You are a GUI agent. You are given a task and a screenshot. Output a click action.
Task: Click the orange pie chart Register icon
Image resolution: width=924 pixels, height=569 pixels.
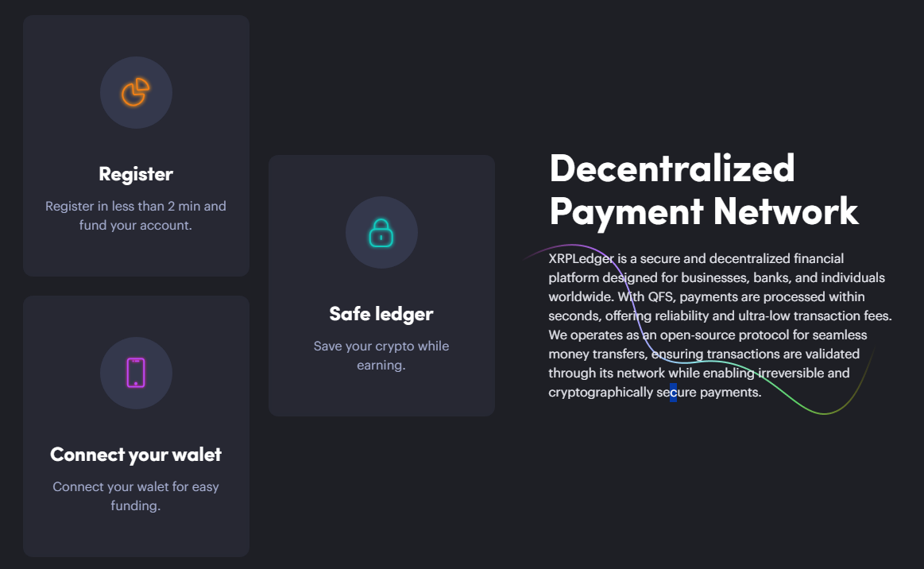[136, 92]
